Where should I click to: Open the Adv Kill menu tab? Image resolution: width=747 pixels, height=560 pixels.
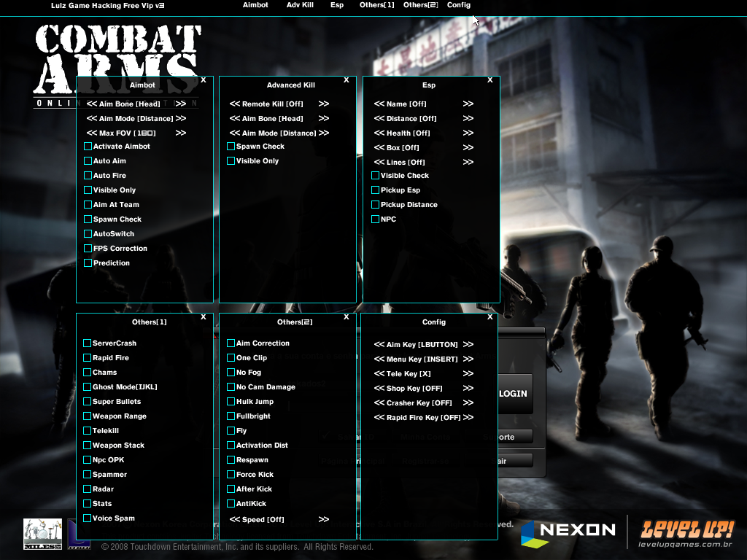tap(300, 5)
